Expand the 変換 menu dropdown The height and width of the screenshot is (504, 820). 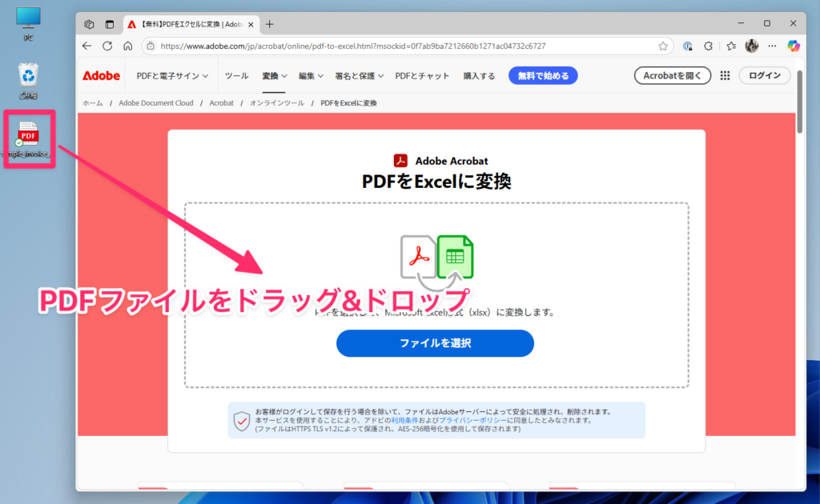pos(274,76)
